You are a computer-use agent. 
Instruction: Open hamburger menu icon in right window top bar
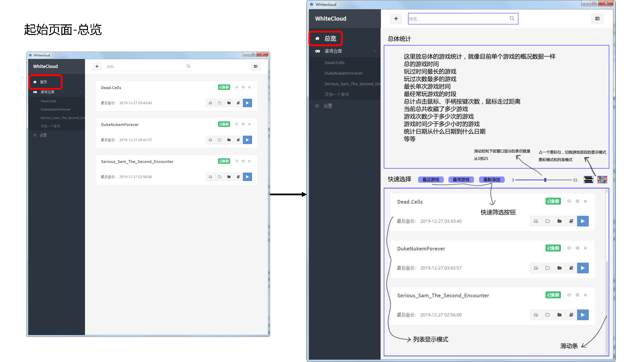tap(597, 19)
